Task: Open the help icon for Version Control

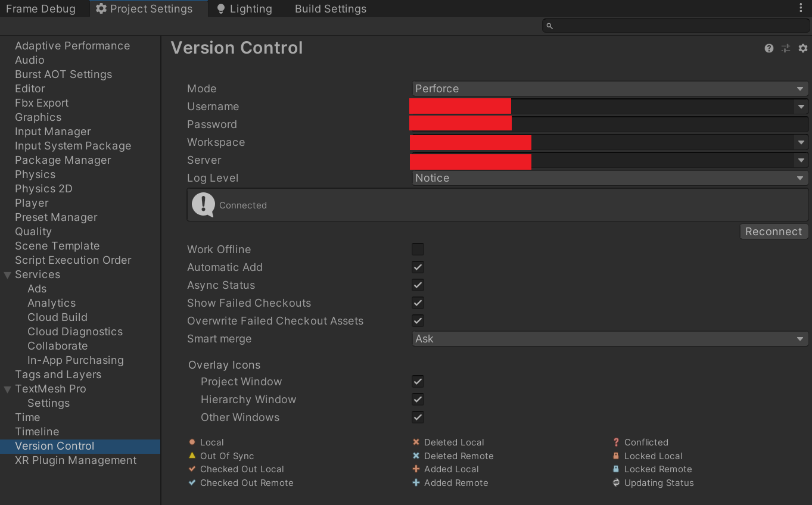Action: click(x=769, y=48)
